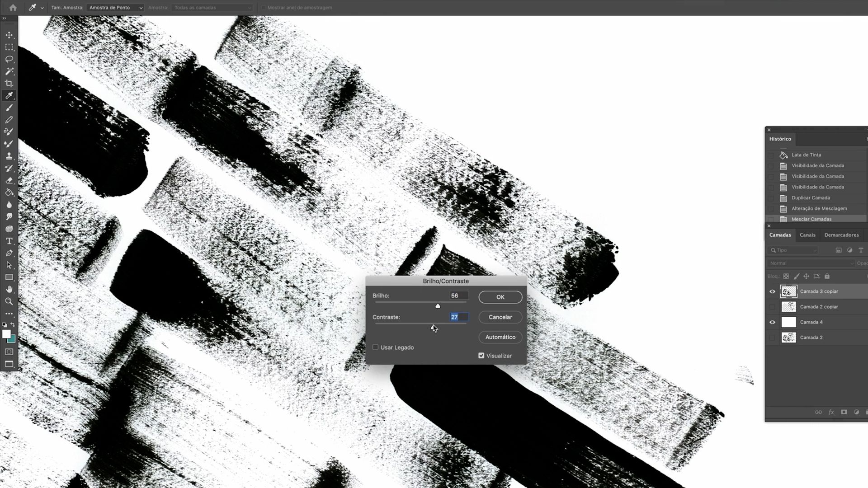Click the link layers icon
The width and height of the screenshot is (868, 488).
click(818, 412)
